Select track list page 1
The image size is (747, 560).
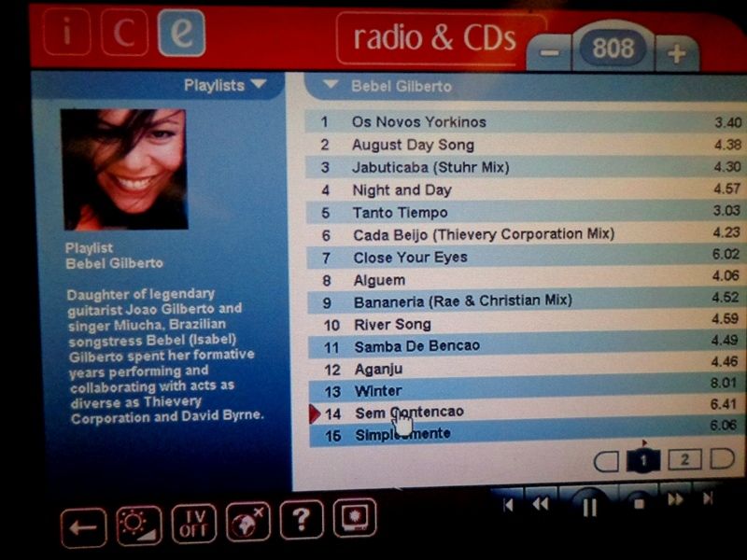[643, 460]
